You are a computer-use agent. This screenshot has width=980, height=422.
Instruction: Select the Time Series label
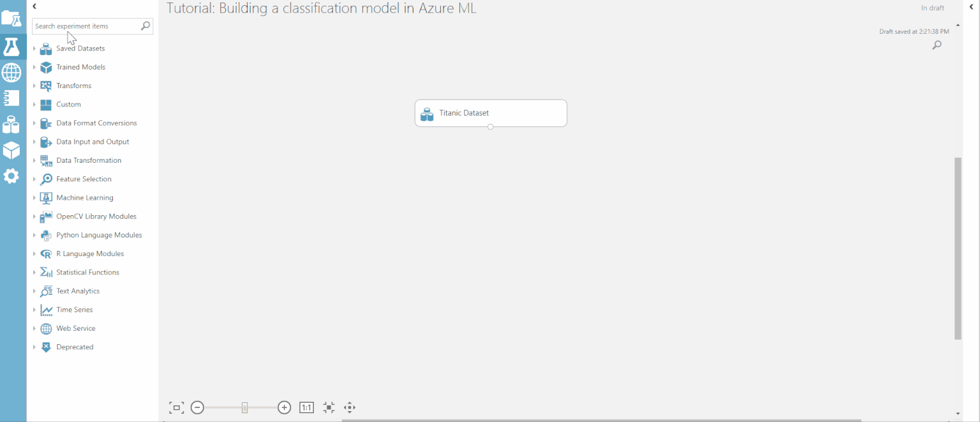75,310
